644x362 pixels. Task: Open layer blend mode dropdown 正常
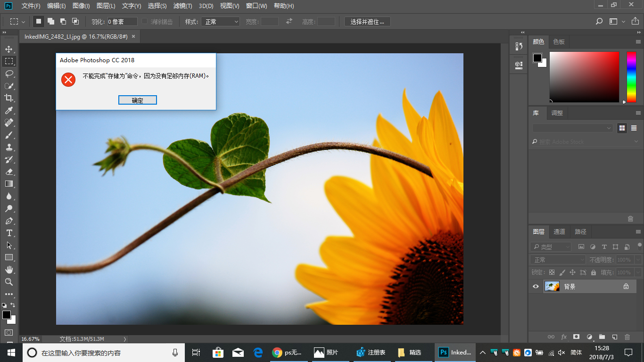tap(559, 260)
